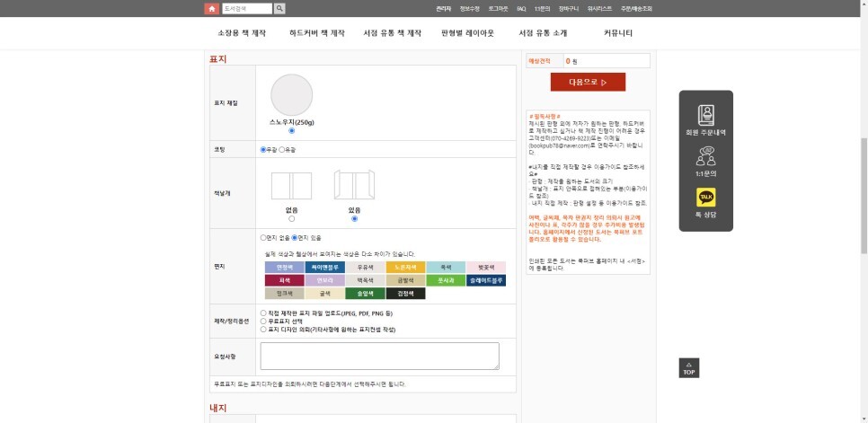This screenshot has height=423, width=868.
Task: Pick the 연청색 endpaper color
Action: [x=285, y=267]
